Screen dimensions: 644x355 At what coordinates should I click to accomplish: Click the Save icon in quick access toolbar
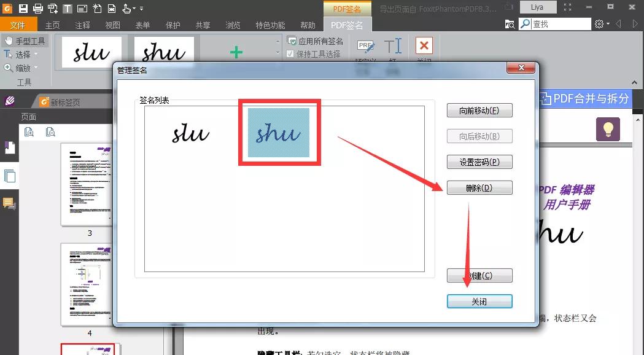tap(23, 8)
